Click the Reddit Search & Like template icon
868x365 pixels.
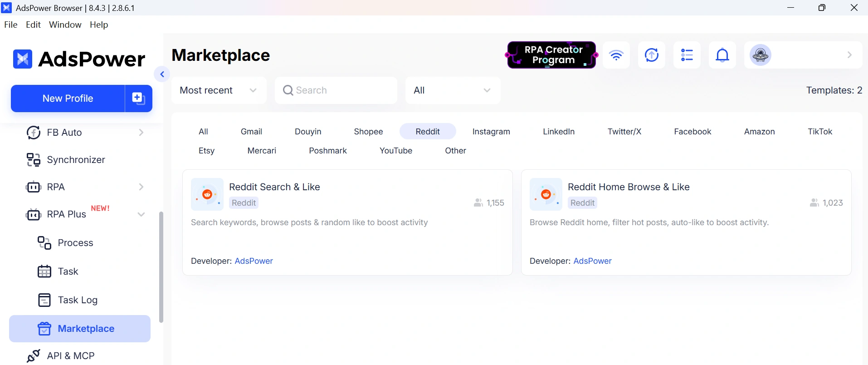[207, 194]
